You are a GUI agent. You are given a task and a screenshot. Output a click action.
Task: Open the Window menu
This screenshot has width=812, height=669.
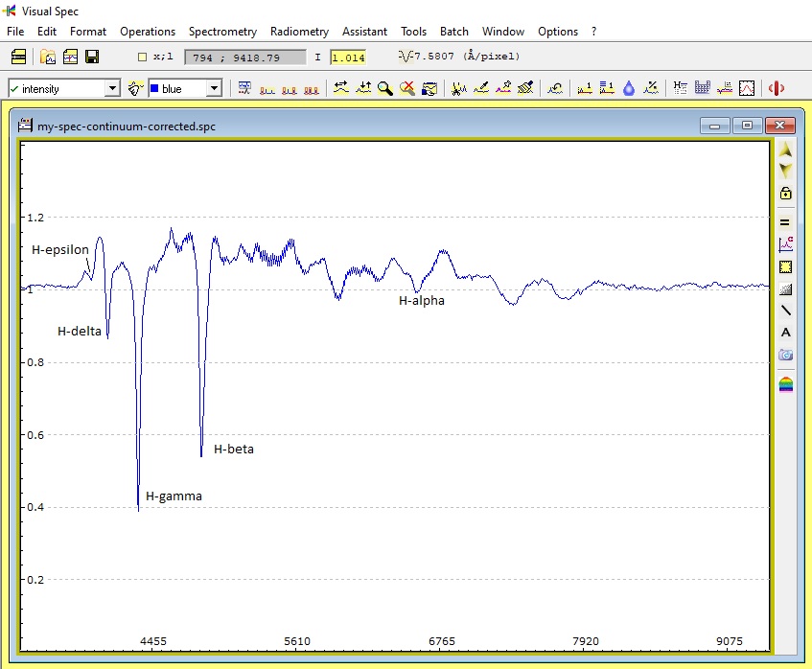[503, 32]
